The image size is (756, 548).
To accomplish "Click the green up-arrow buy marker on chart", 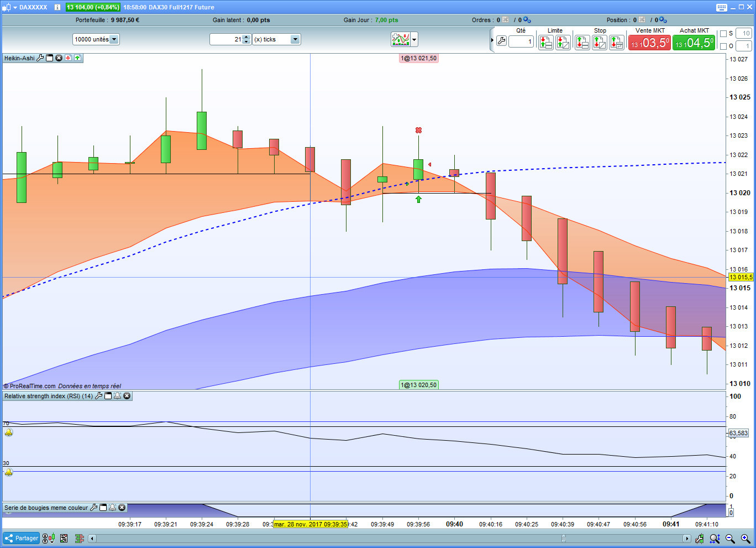I will click(418, 199).
